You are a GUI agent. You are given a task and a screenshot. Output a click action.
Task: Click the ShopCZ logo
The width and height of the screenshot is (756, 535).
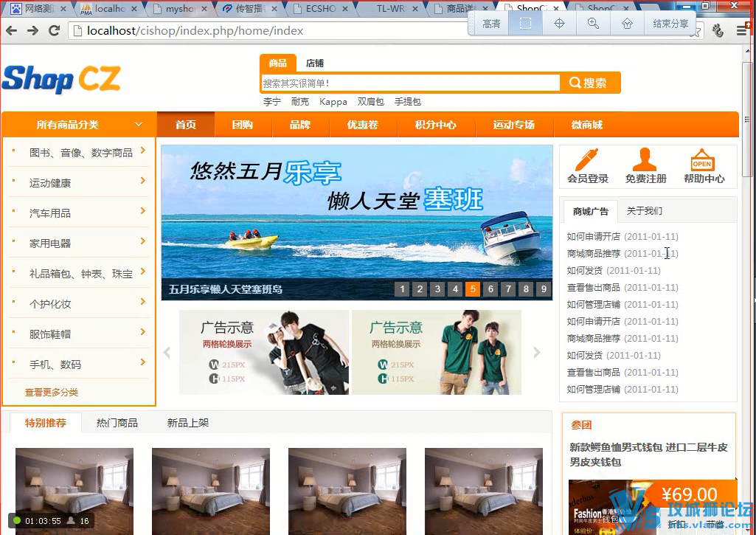[x=61, y=79]
